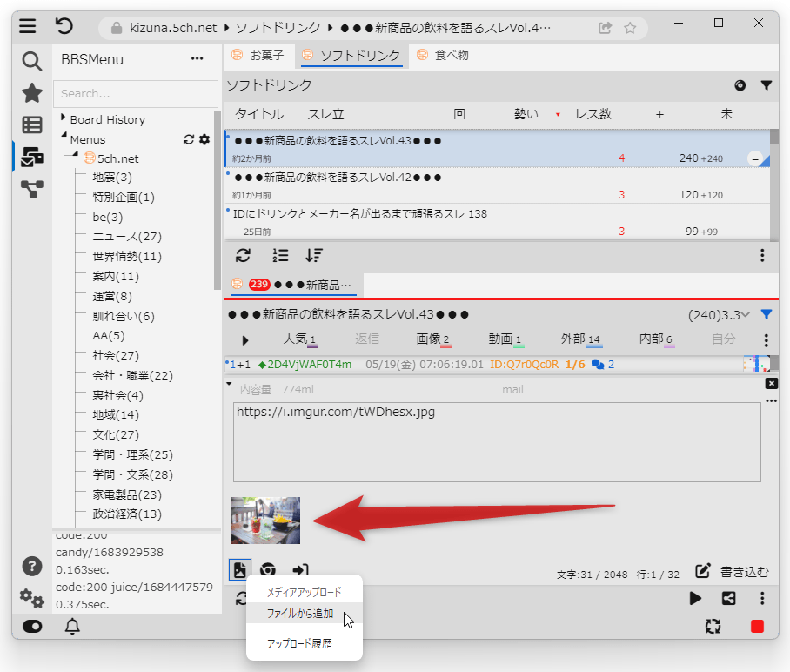Viewport: 790px width, 672px height.
Task: Select the BBS menu boards sidebar icon
Action: click(x=31, y=157)
